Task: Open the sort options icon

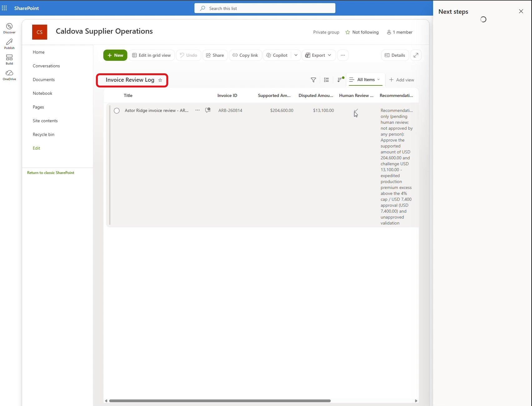Action: [340, 80]
